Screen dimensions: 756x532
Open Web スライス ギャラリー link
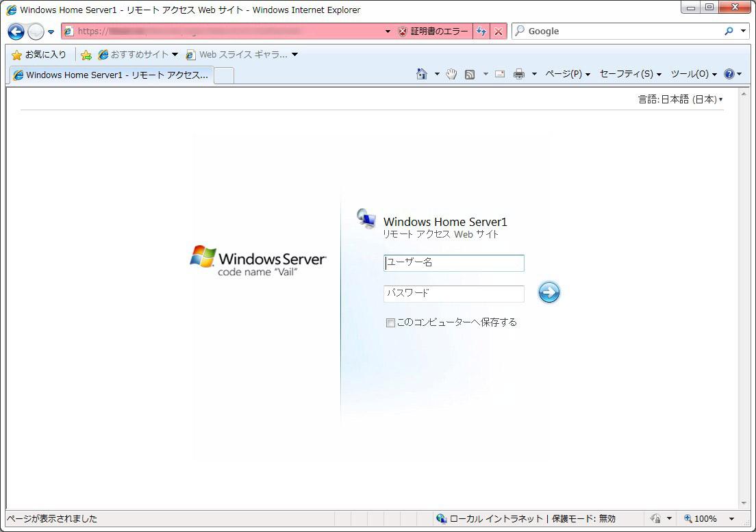click(x=242, y=55)
